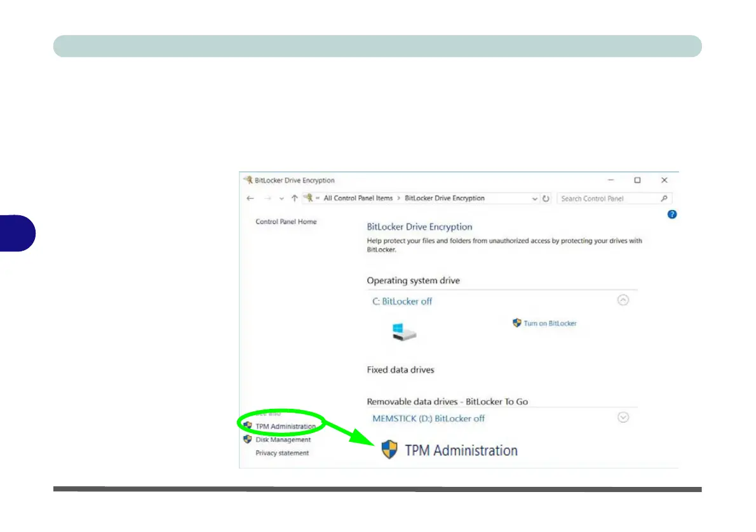Open recent locations dropdown arrow
756x532 pixels.
tap(281, 199)
